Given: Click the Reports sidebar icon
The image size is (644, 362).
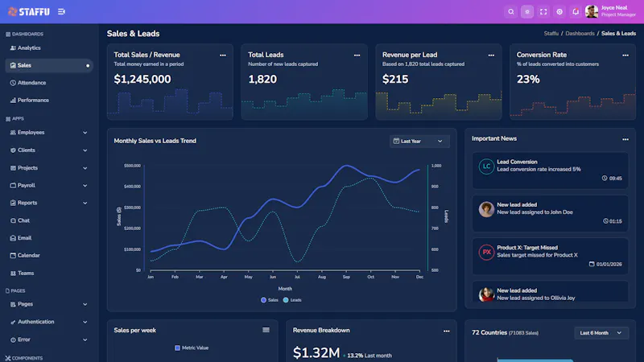Looking at the screenshot, I should point(13,203).
